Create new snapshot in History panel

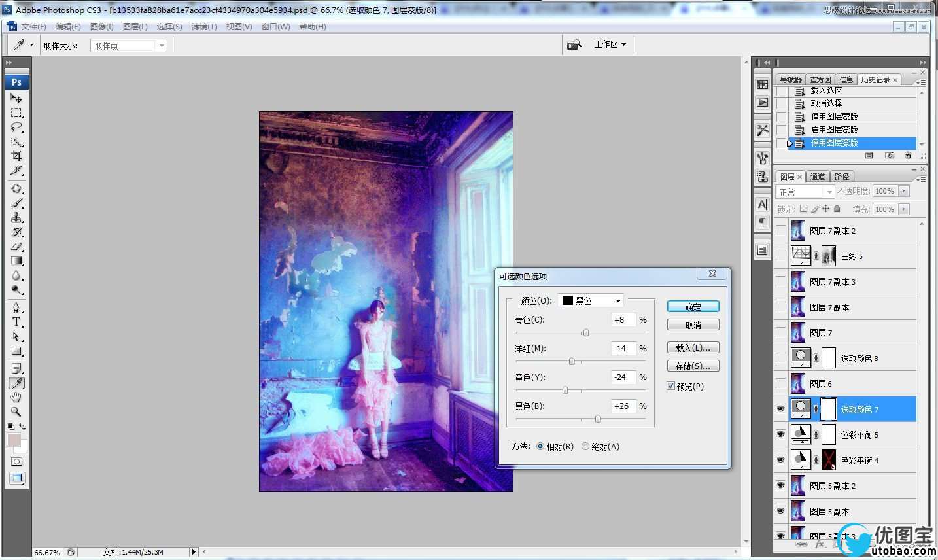click(x=890, y=155)
